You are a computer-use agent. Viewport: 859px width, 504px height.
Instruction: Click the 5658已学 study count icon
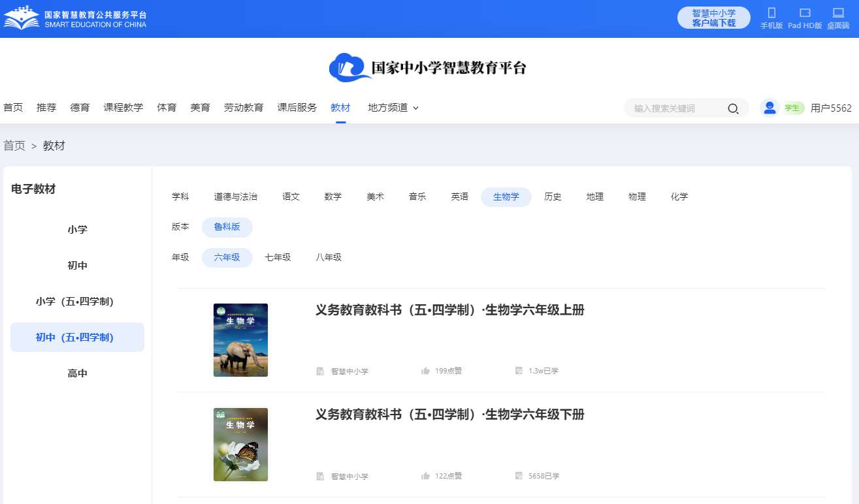(x=519, y=476)
